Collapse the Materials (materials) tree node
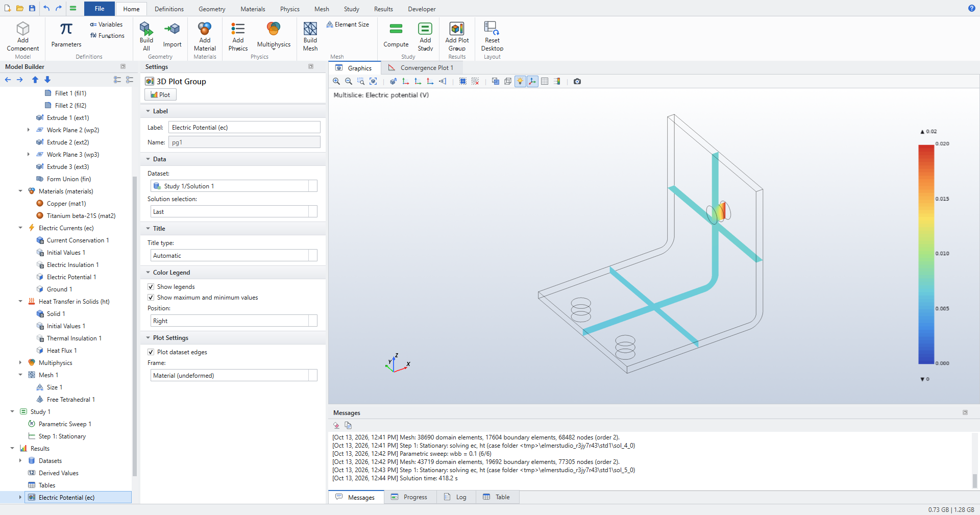Viewport: 980px width, 515px height. pyautogui.click(x=20, y=191)
